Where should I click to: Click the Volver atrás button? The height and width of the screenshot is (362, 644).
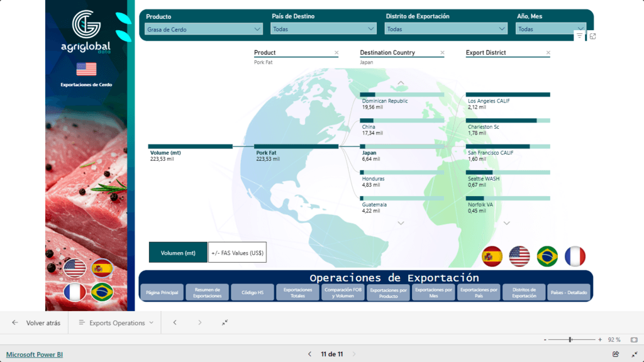tap(36, 322)
